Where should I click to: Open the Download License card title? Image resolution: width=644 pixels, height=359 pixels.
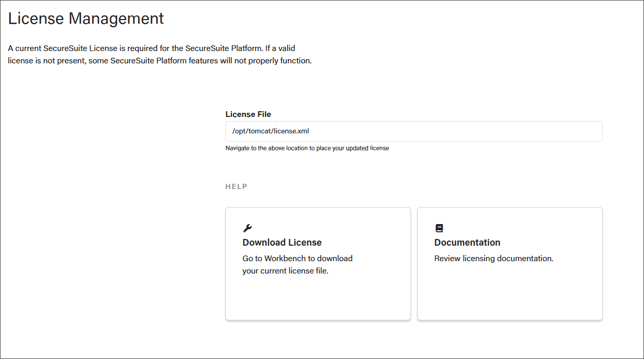point(282,243)
